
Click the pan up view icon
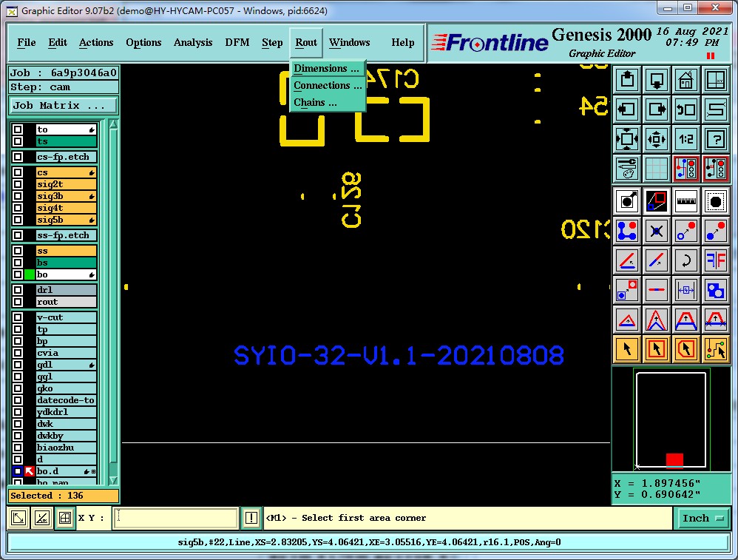tap(627, 80)
